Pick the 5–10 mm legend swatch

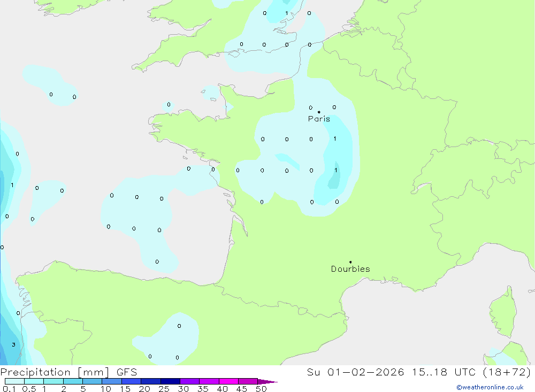tap(93, 381)
